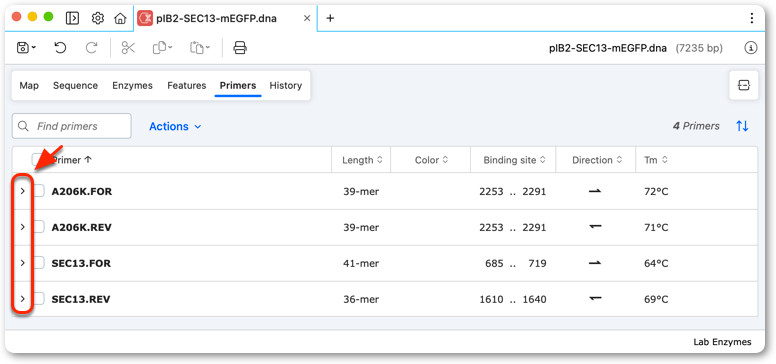Select the Primers tab
The image size is (776, 364).
pos(238,86)
